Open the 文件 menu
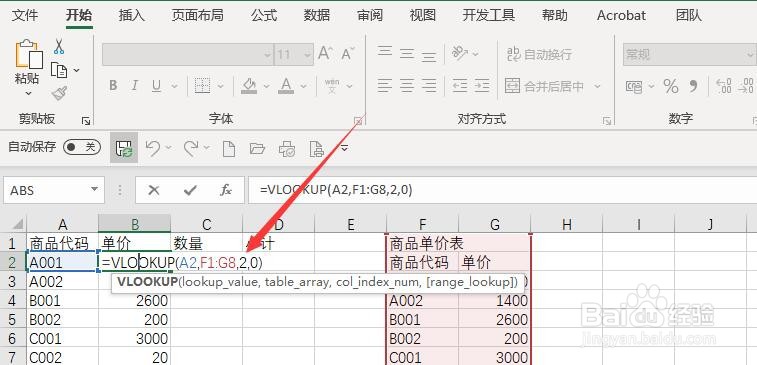The height and width of the screenshot is (365, 757). (x=25, y=15)
